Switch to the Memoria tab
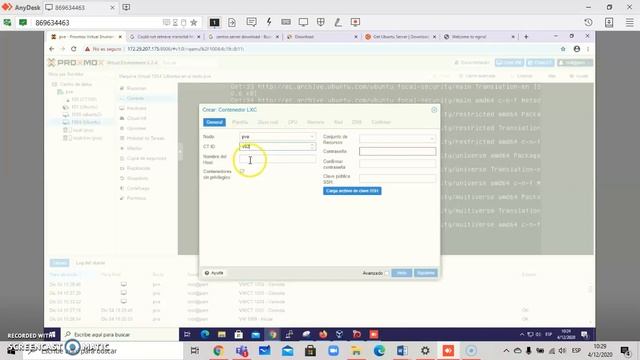 point(316,122)
